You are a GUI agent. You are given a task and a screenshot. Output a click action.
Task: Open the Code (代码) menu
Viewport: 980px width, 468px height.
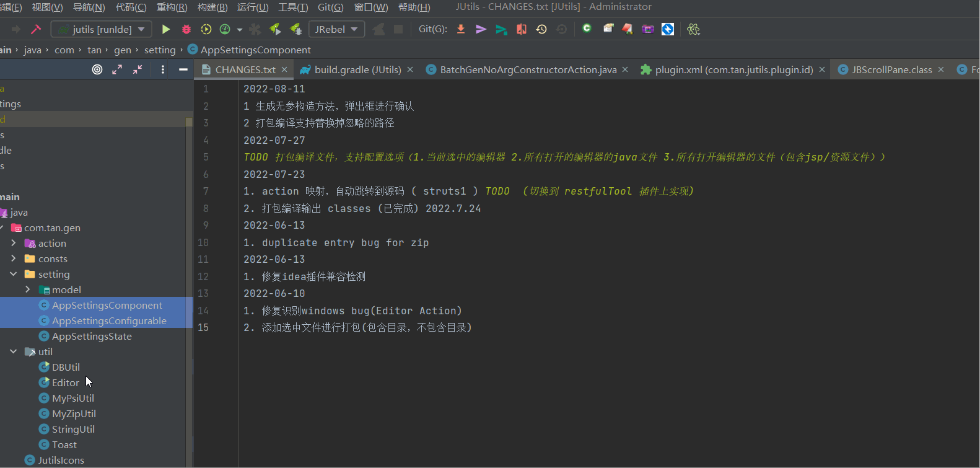131,7
